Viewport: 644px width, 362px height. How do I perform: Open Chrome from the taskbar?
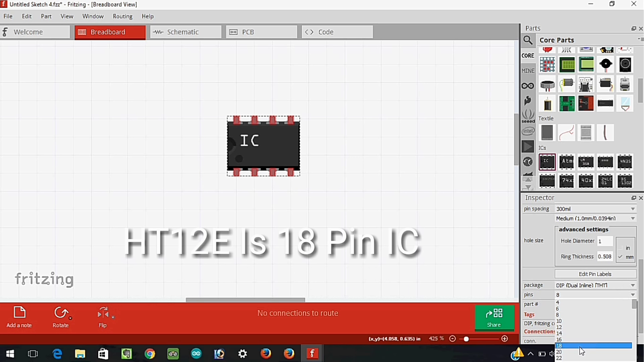(150, 354)
